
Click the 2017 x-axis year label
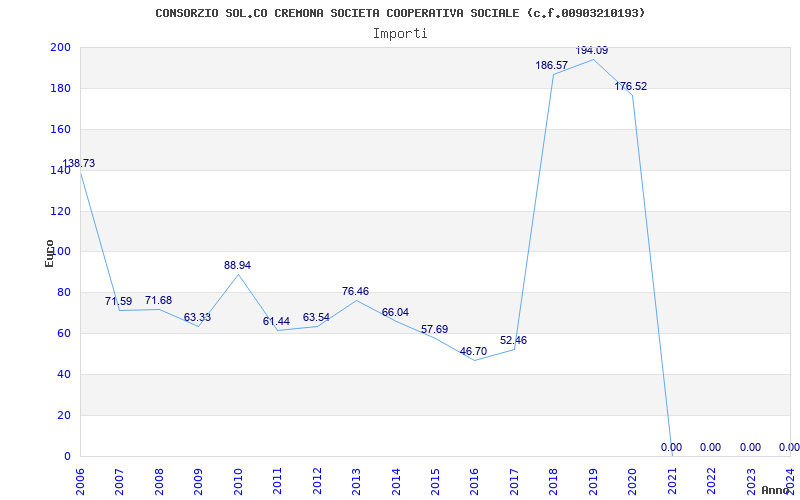tap(514, 481)
